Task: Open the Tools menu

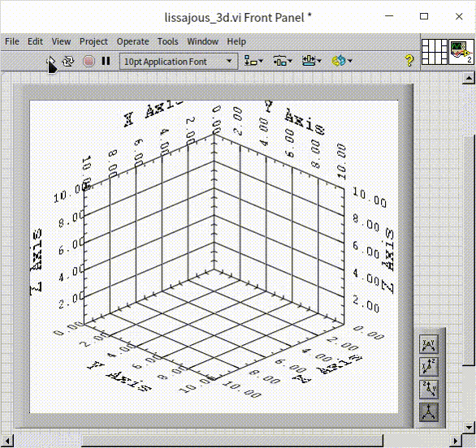Action: pos(167,41)
